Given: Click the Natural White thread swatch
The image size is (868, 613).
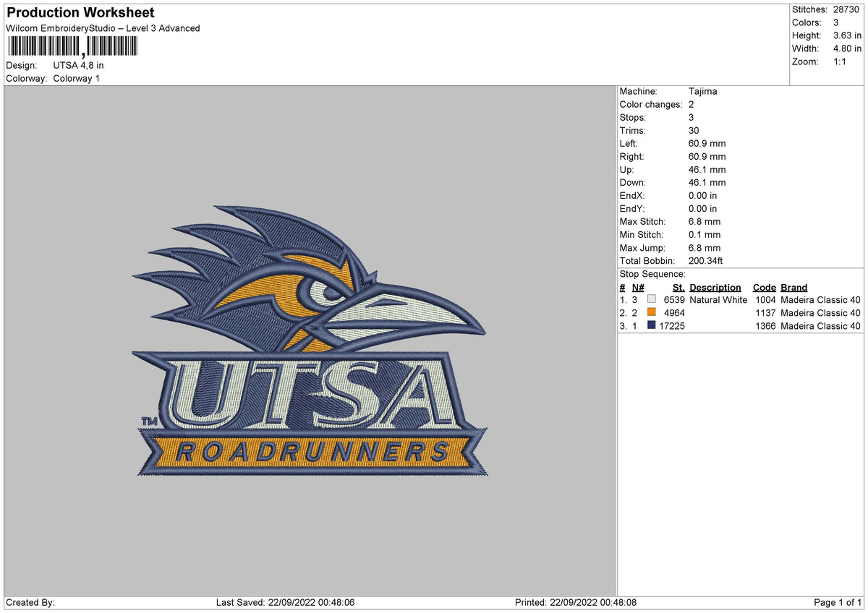Looking at the screenshot, I should click(652, 299).
